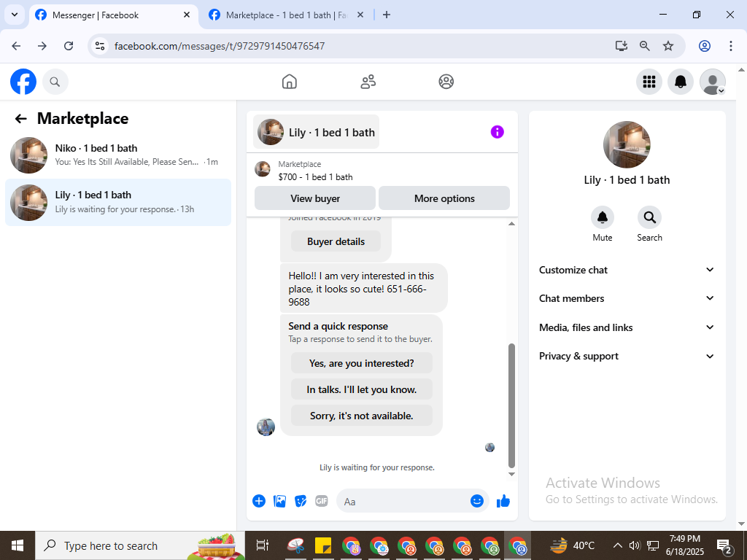Close the Marketplace browser tab

[x=360, y=15]
